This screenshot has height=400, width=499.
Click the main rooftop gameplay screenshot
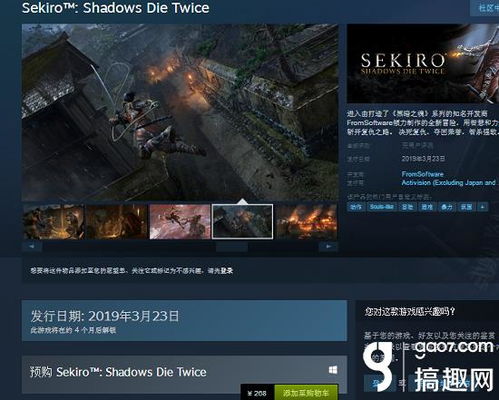pos(180,112)
